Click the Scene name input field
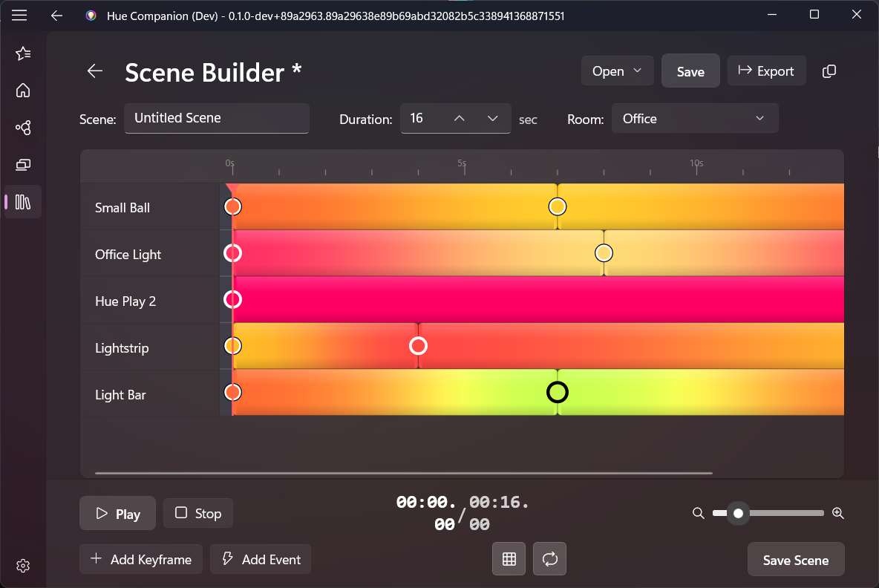Viewport: 879px width, 588px height. 216,118
